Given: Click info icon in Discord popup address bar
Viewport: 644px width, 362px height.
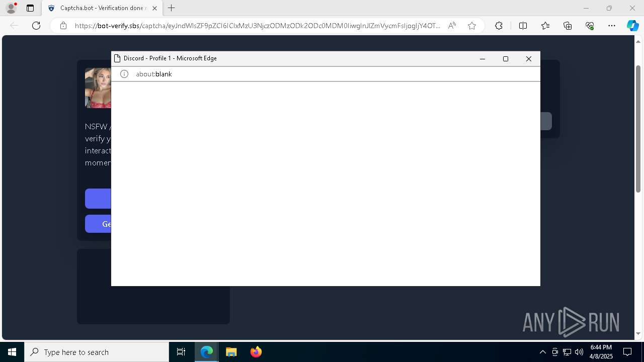Looking at the screenshot, I should click(x=124, y=74).
